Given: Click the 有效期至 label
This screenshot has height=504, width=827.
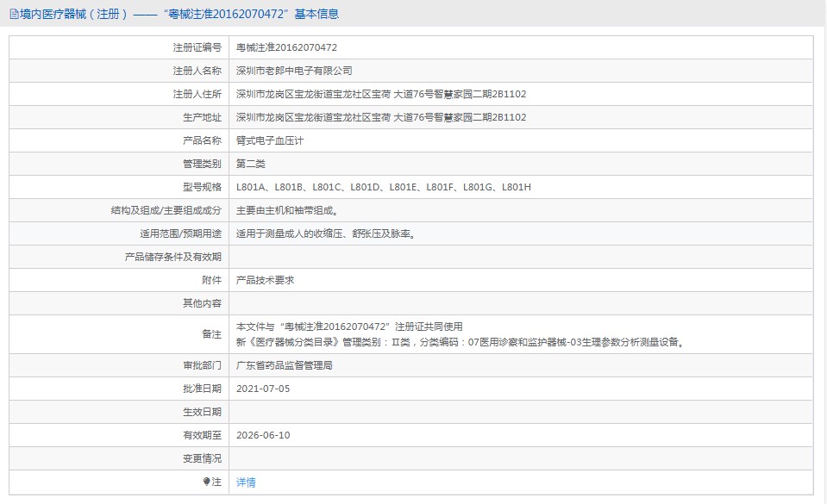Looking at the screenshot, I should point(202,435).
